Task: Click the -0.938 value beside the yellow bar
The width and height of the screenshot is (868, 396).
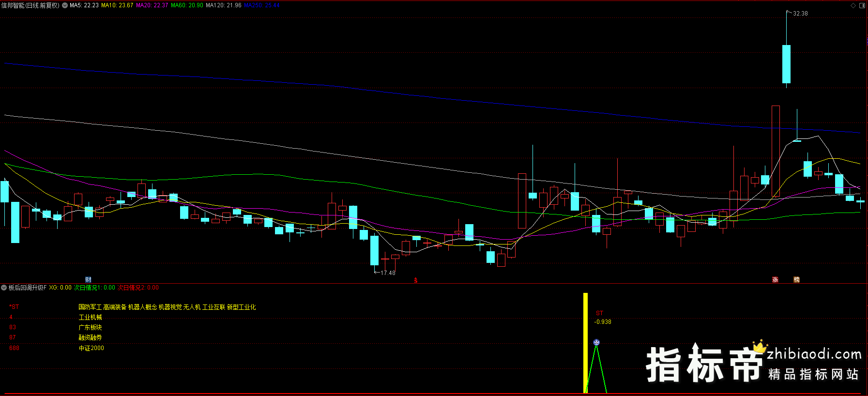Action: click(x=603, y=322)
